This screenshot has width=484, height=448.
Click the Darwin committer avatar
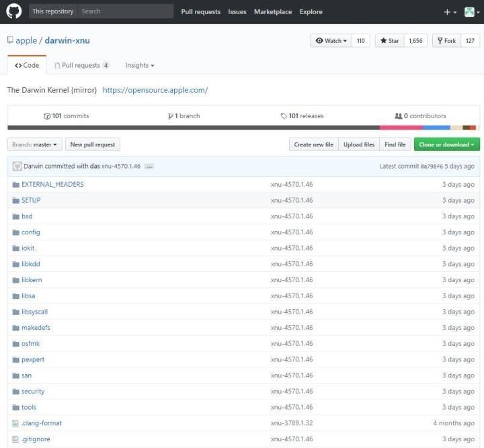17,166
